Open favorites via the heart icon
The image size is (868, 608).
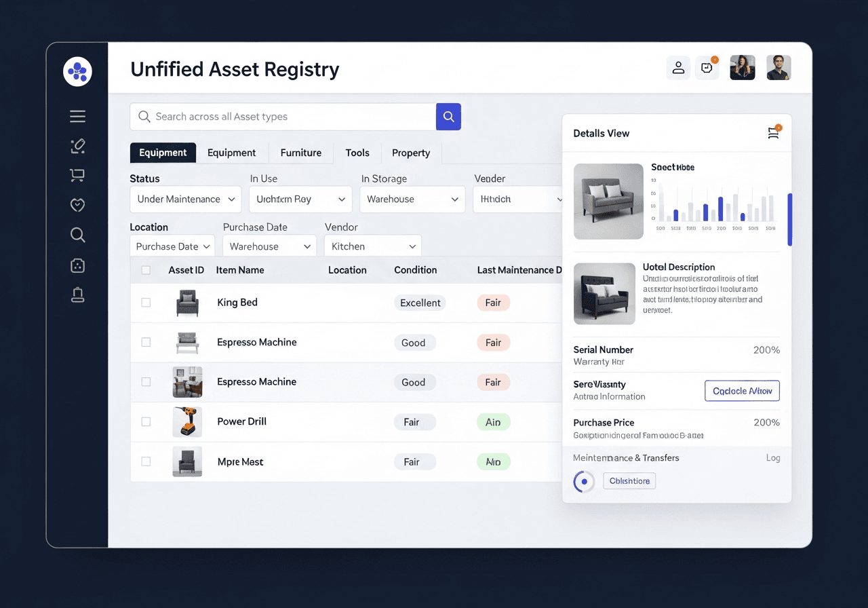[77, 204]
